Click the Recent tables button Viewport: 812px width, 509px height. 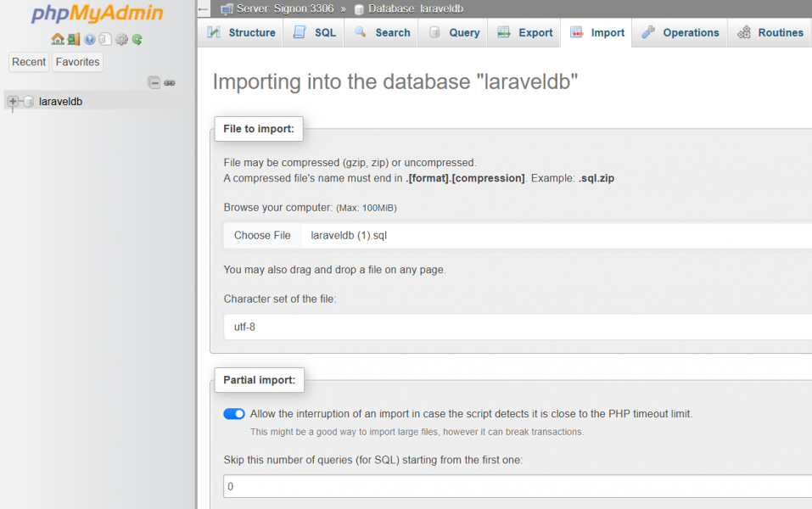click(x=29, y=62)
